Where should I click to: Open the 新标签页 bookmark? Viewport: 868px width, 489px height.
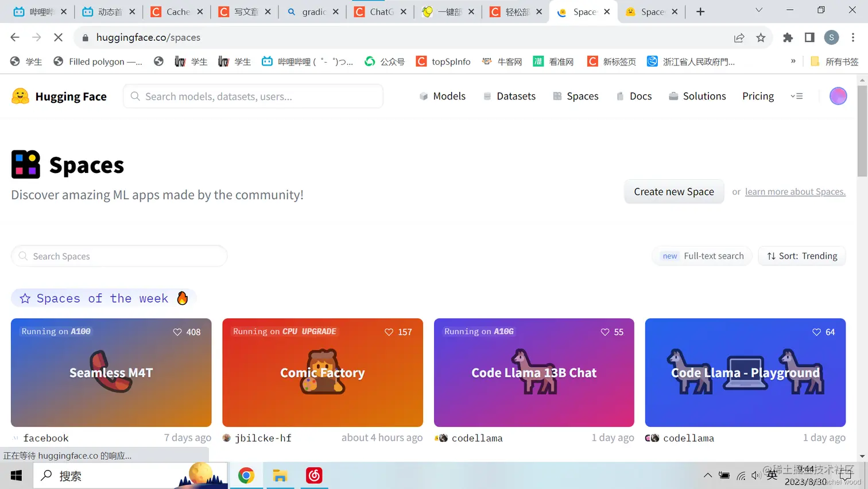(x=611, y=61)
